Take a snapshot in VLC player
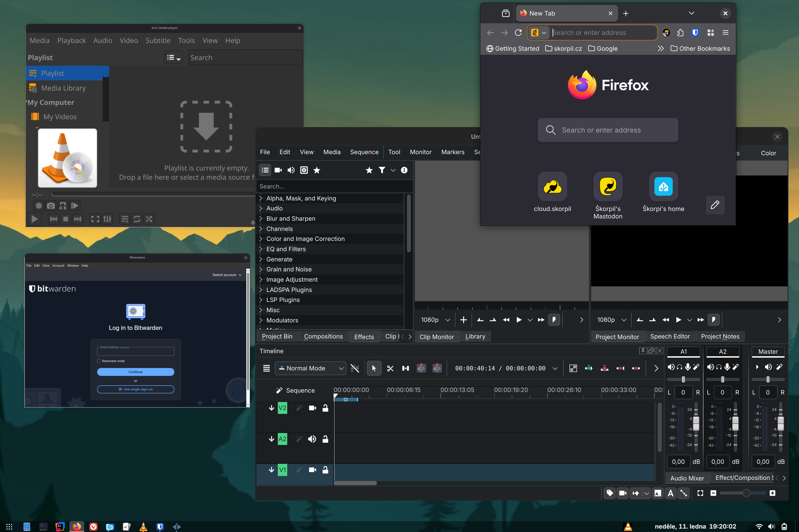Viewport: 799px width, 532px height. (51, 206)
